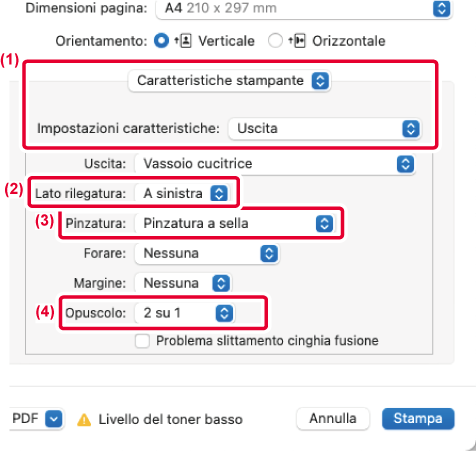This screenshot has width=476, height=451.
Task: Open the Caratteristiche stampante panel menu
Action: click(x=229, y=81)
